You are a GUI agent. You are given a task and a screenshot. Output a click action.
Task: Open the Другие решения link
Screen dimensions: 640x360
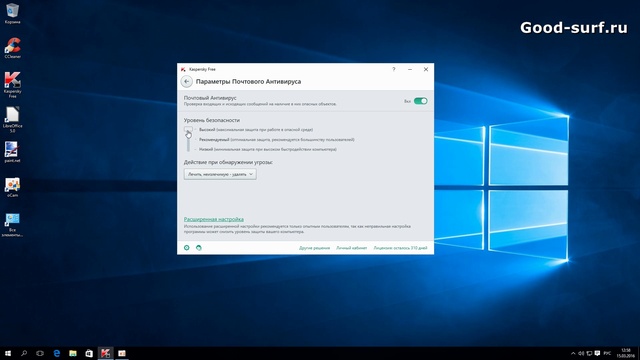314,248
